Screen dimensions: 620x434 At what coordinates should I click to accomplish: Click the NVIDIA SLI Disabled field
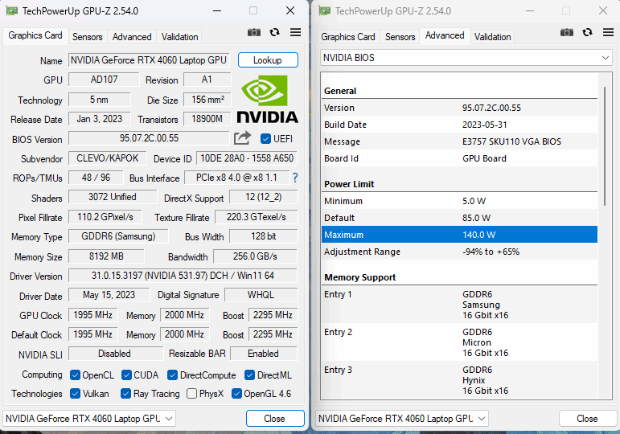[x=115, y=353]
